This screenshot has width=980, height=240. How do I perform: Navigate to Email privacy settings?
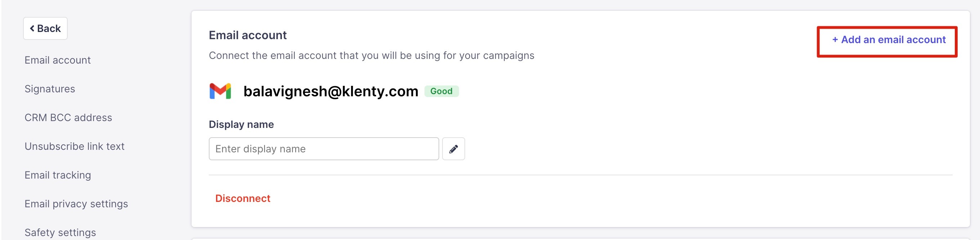tap(76, 204)
